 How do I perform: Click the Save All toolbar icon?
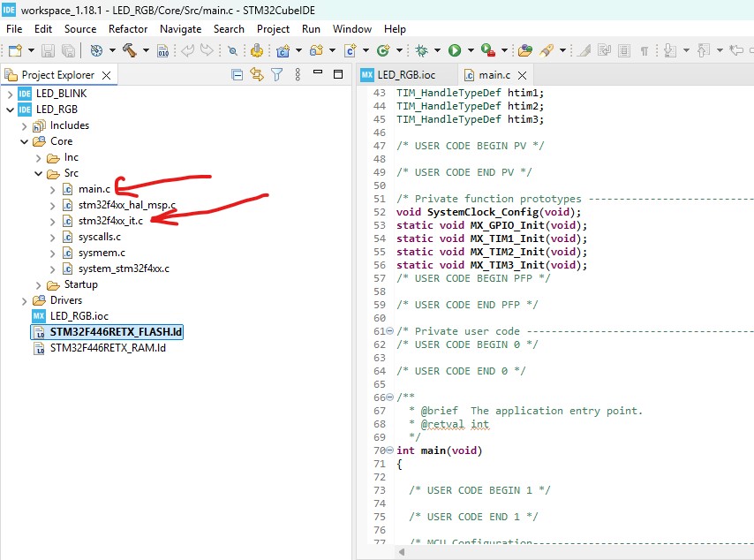coord(68,50)
